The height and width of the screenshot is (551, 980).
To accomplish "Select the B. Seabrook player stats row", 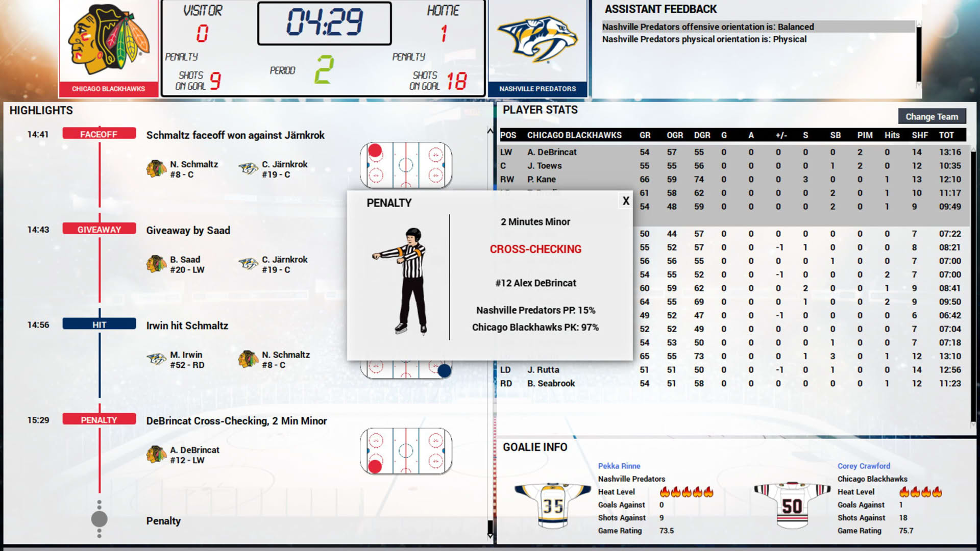I will pyautogui.click(x=733, y=383).
